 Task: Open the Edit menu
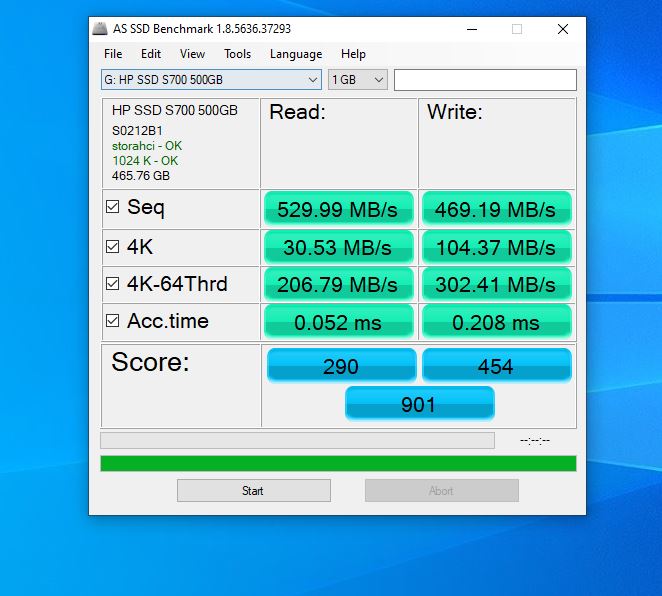coord(151,54)
